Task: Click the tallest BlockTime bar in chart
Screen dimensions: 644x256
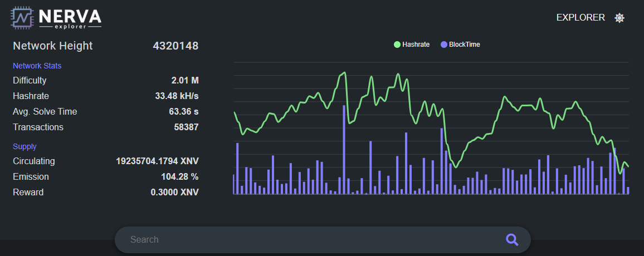Action: pyautogui.click(x=344, y=150)
